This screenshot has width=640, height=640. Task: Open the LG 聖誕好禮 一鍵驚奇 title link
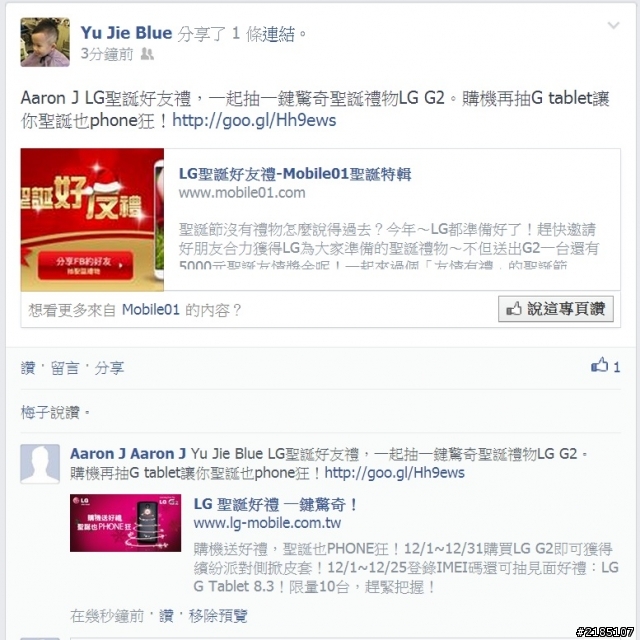276,504
